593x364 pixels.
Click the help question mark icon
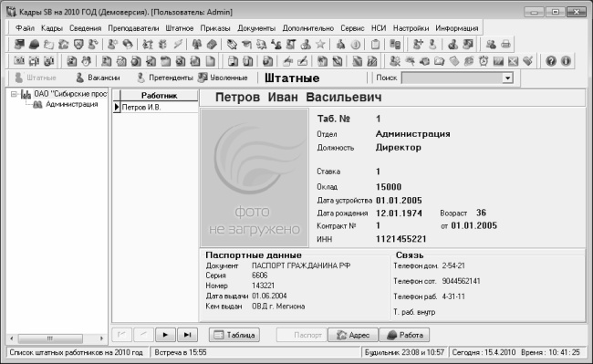pos(551,61)
